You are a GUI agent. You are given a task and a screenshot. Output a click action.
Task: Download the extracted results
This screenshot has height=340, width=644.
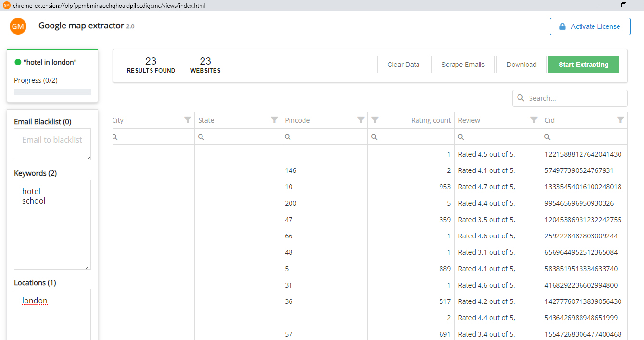pyautogui.click(x=521, y=65)
